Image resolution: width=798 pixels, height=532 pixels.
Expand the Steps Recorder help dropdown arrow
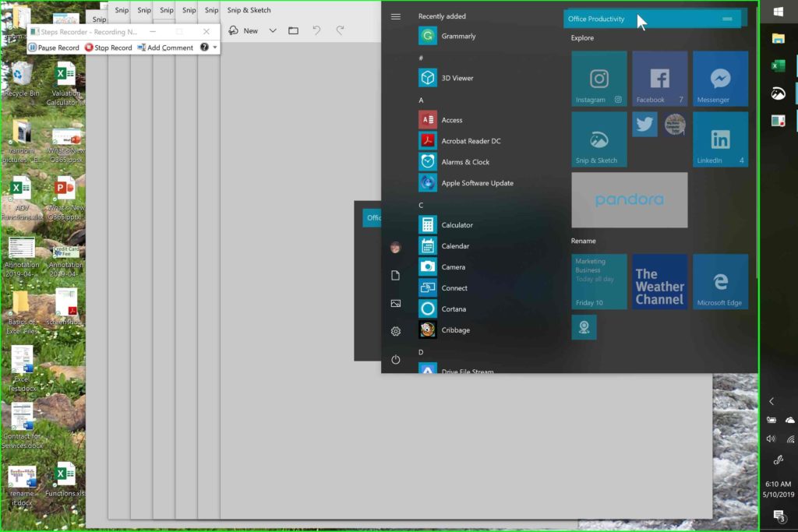(x=215, y=48)
